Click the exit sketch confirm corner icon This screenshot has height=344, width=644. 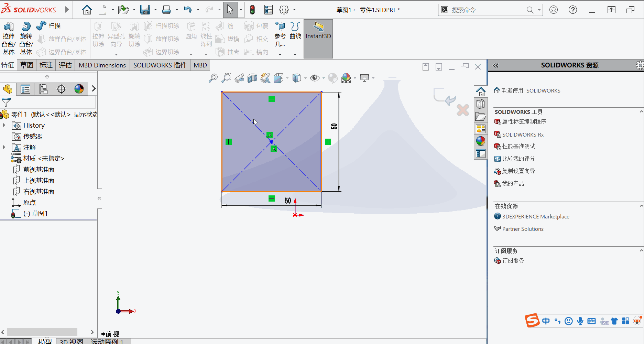[445, 97]
